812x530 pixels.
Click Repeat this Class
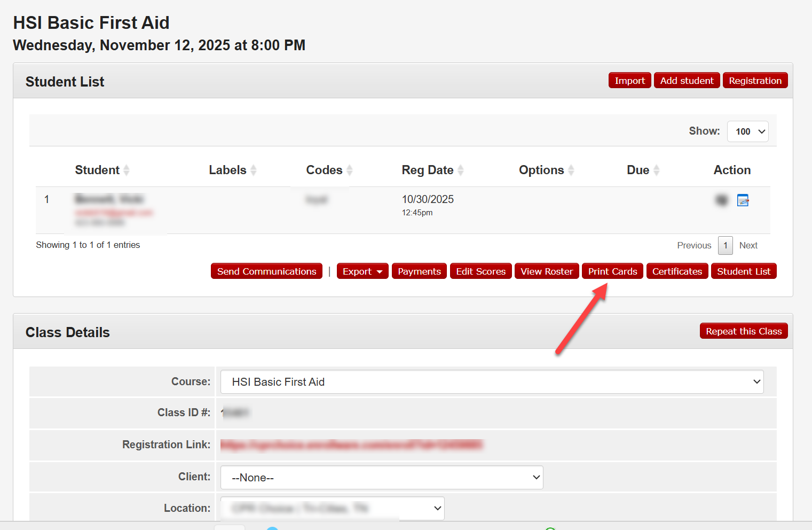click(744, 331)
